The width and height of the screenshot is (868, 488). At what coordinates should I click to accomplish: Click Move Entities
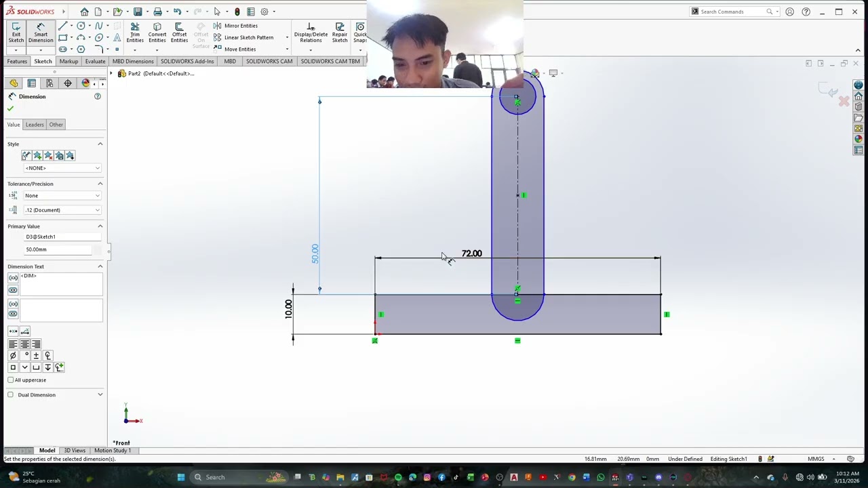(x=235, y=49)
